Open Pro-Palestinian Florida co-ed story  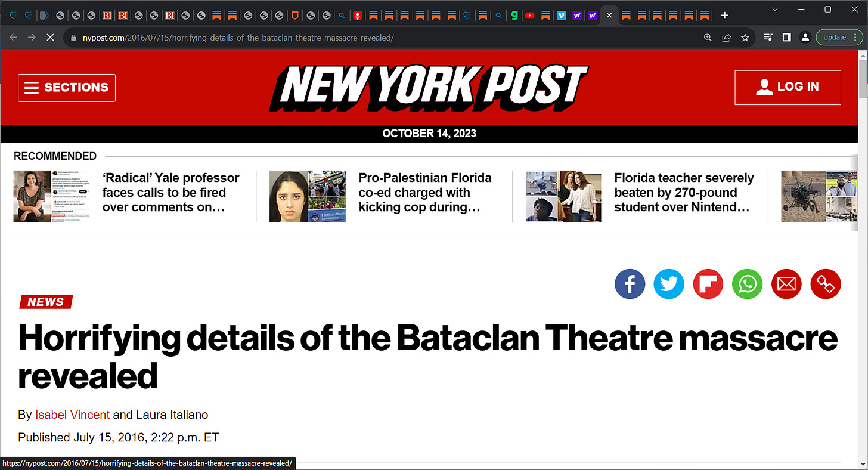425,193
